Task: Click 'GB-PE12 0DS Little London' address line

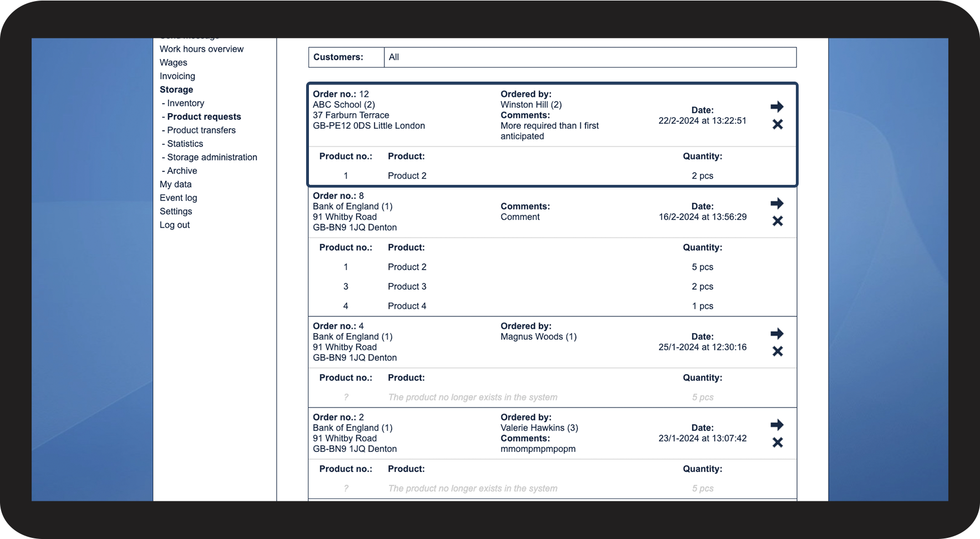Action: (x=369, y=126)
